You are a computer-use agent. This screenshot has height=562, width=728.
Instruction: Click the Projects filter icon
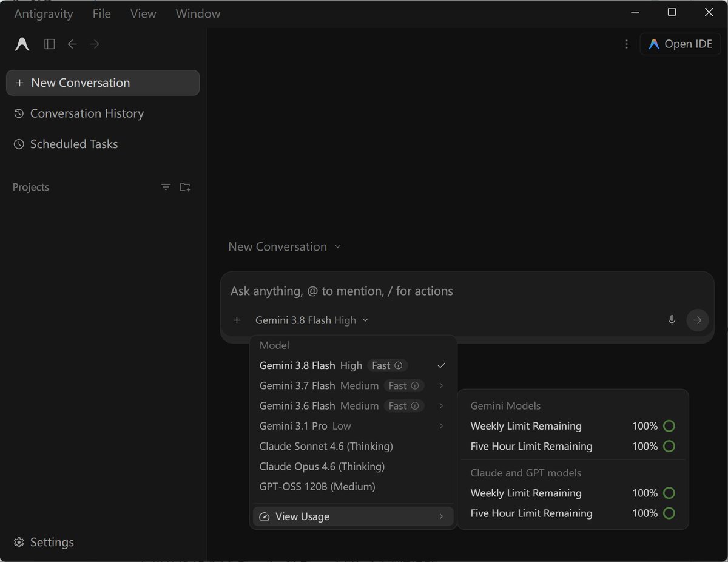point(166,187)
